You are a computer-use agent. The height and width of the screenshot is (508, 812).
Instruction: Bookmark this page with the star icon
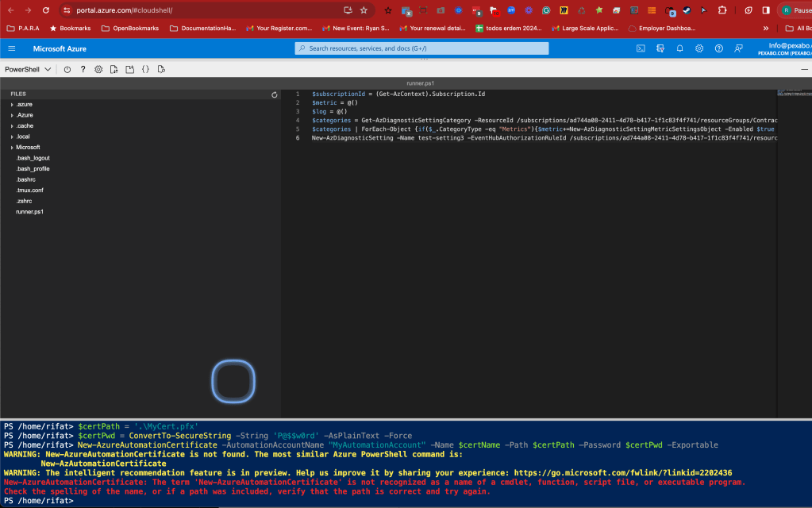(364, 10)
